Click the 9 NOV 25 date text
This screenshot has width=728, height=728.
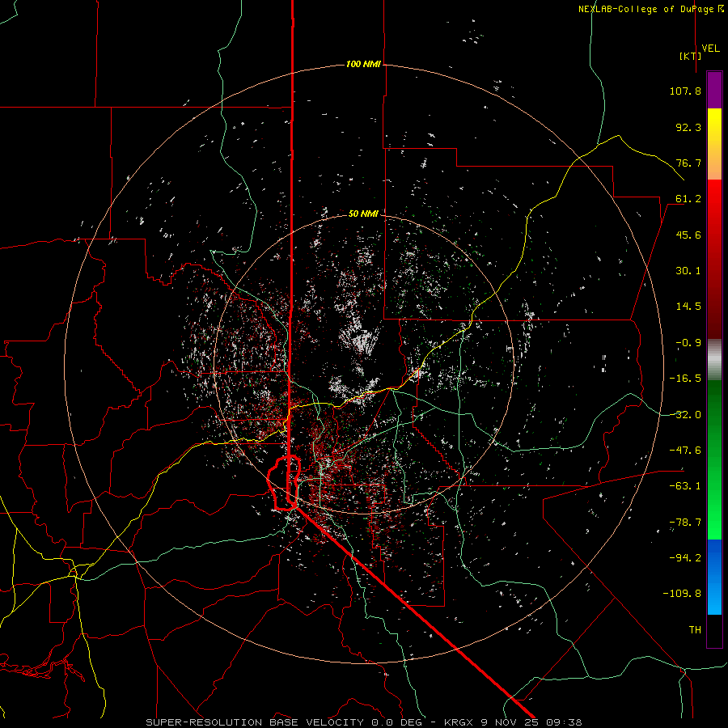click(510, 722)
